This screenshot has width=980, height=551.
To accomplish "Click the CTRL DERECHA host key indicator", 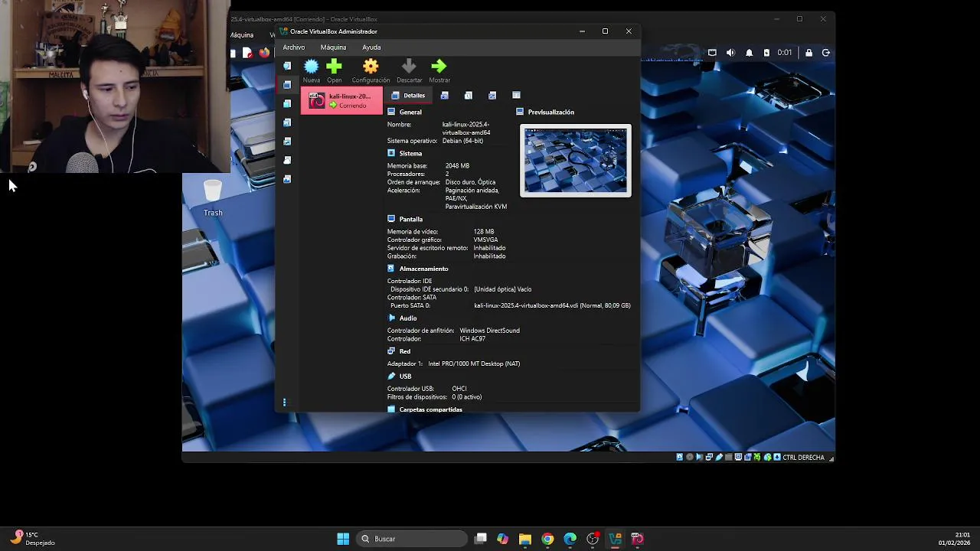I will pos(803,457).
